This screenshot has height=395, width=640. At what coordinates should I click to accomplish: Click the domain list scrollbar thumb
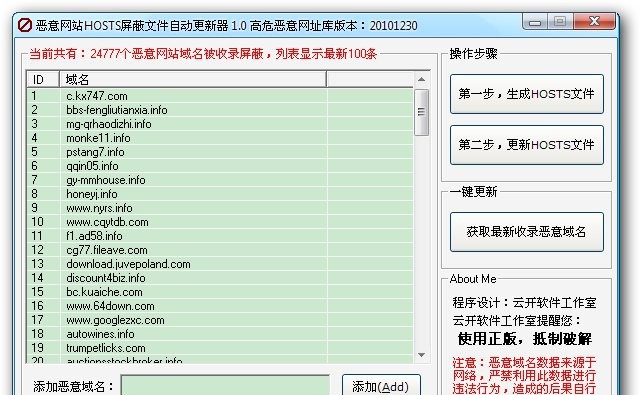click(422, 112)
